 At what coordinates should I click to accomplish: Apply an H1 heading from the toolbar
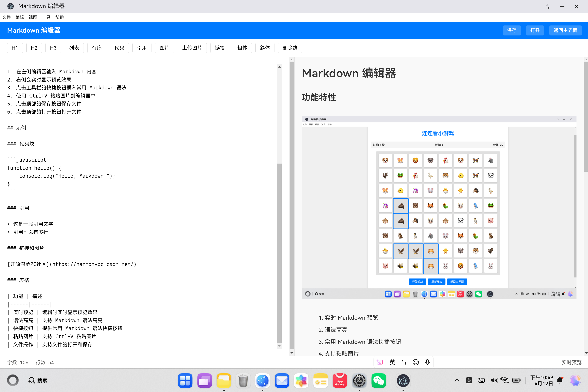coord(15,48)
